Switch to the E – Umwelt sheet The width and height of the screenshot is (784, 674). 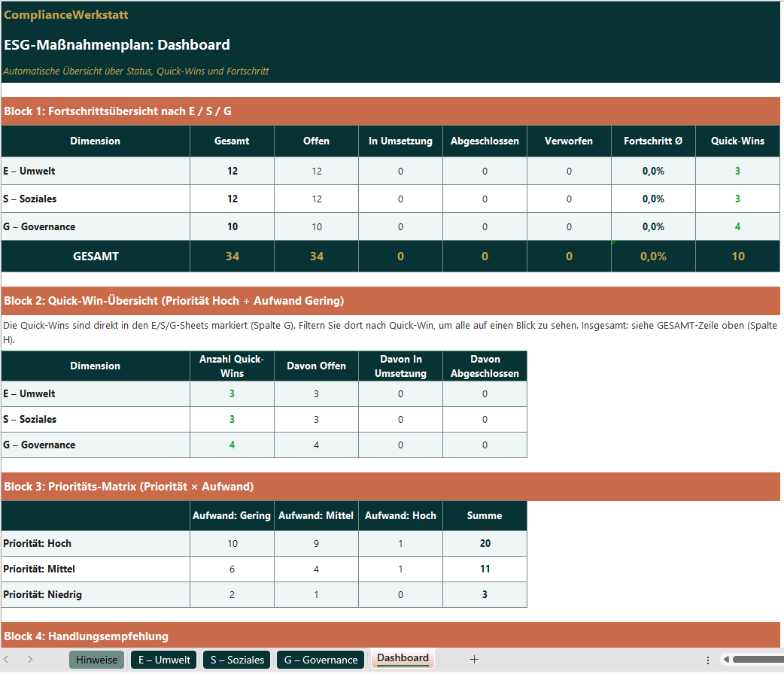pos(163,660)
